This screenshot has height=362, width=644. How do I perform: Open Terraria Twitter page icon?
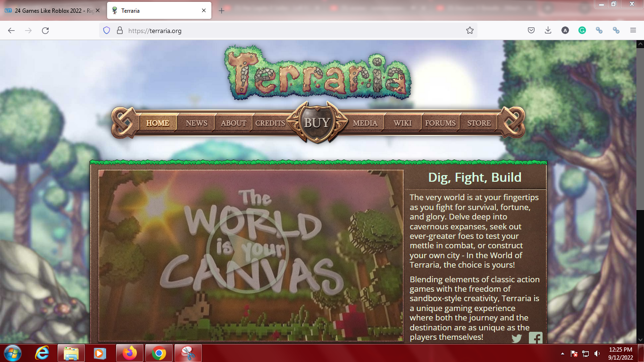[517, 338]
